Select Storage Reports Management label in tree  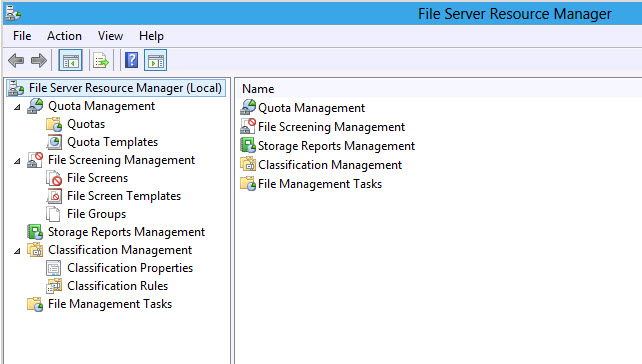pos(127,232)
